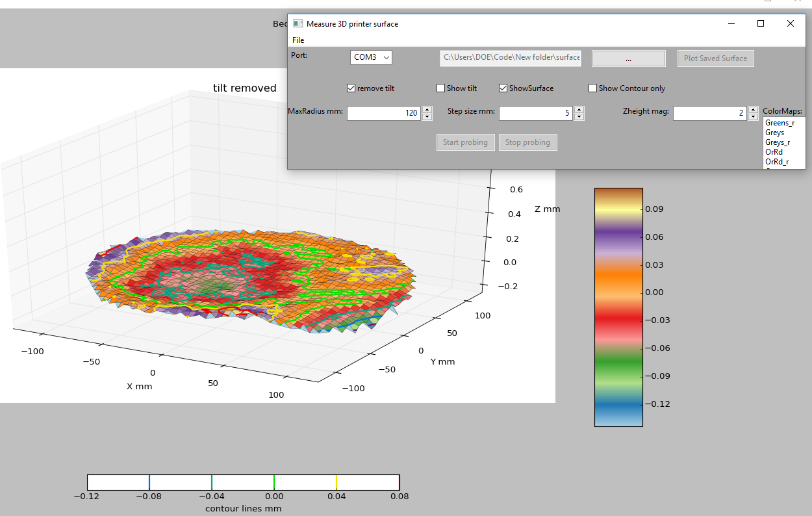Screen dimensions: 812x516
Task: Increase Step size with up arrow
Action: click(x=579, y=110)
